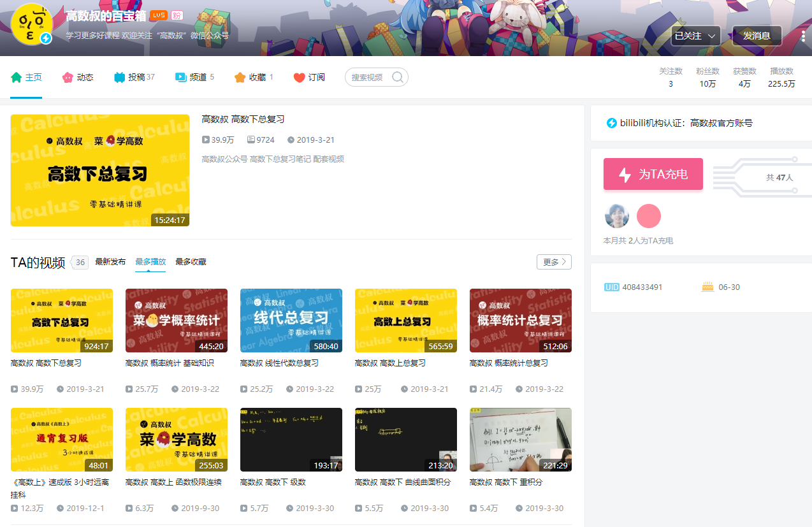812x527 pixels.
Task: Open the 193:17 级数 video thumbnail
Action: (x=291, y=440)
